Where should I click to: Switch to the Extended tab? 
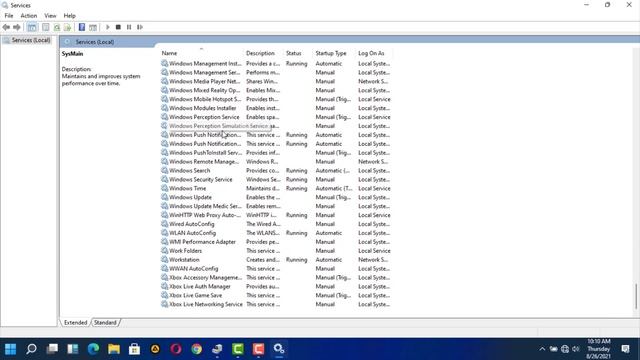click(x=76, y=322)
